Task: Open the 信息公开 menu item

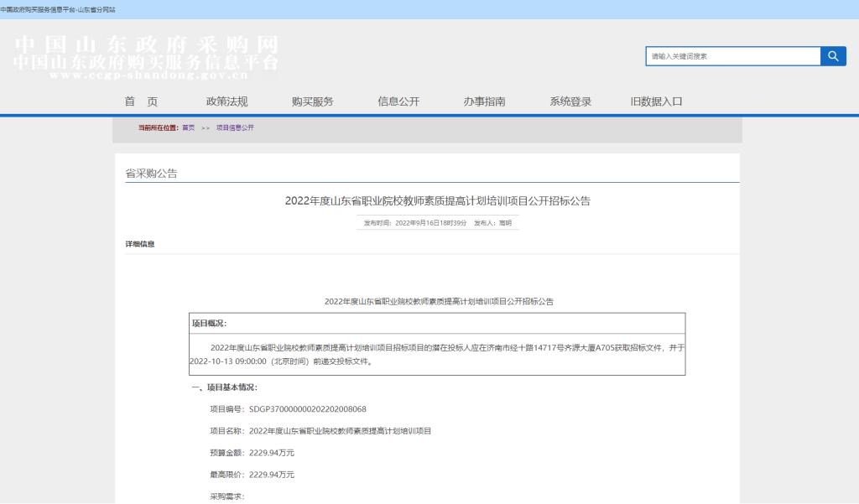Action: 398,101
